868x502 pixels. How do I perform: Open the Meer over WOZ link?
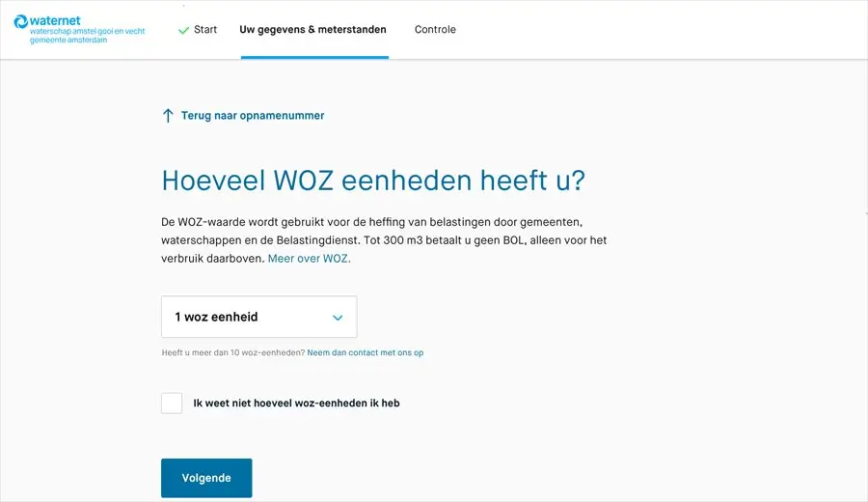pos(309,258)
